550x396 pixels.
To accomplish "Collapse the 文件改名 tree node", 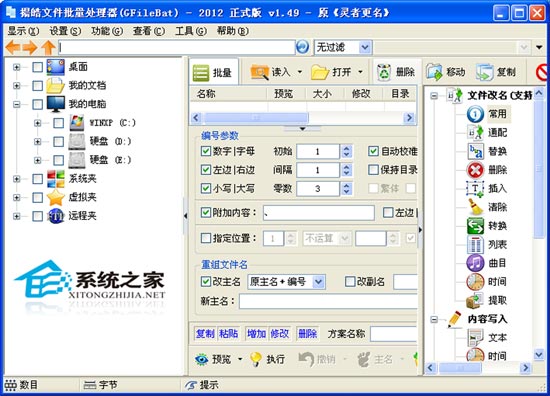I will 434,95.
